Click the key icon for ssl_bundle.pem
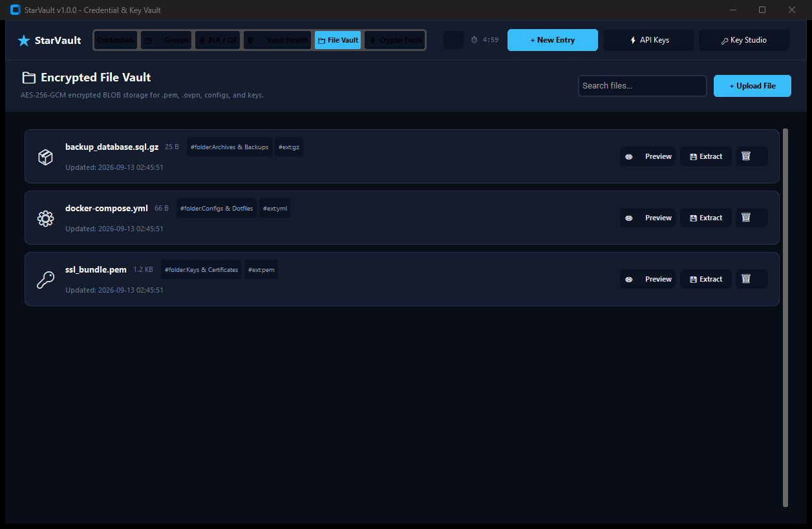The image size is (812, 529). click(45, 280)
